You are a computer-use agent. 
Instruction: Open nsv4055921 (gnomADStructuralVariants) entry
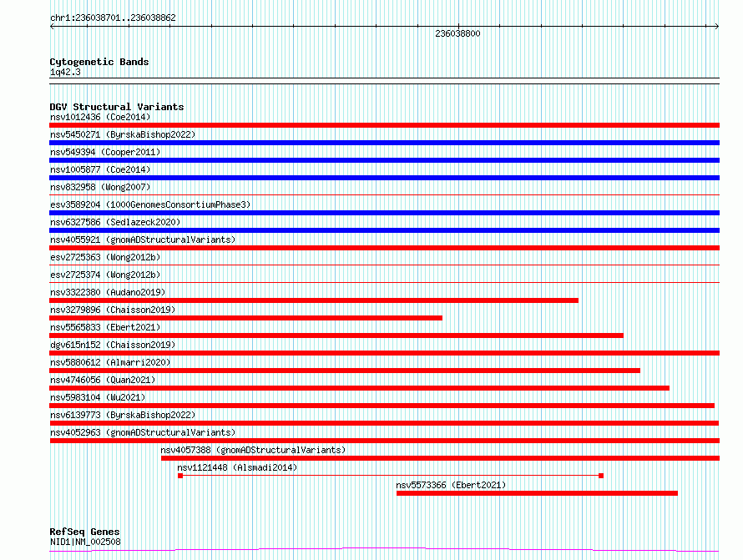click(143, 240)
